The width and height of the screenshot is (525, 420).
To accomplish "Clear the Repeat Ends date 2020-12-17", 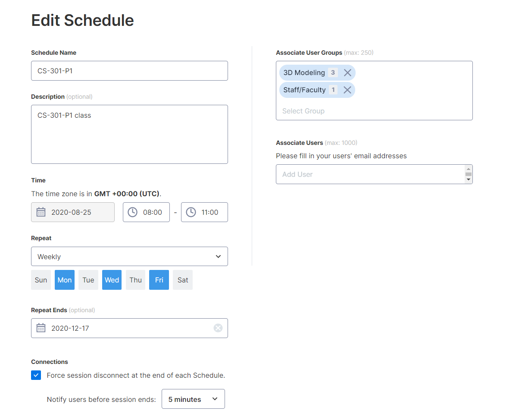I will coord(218,328).
